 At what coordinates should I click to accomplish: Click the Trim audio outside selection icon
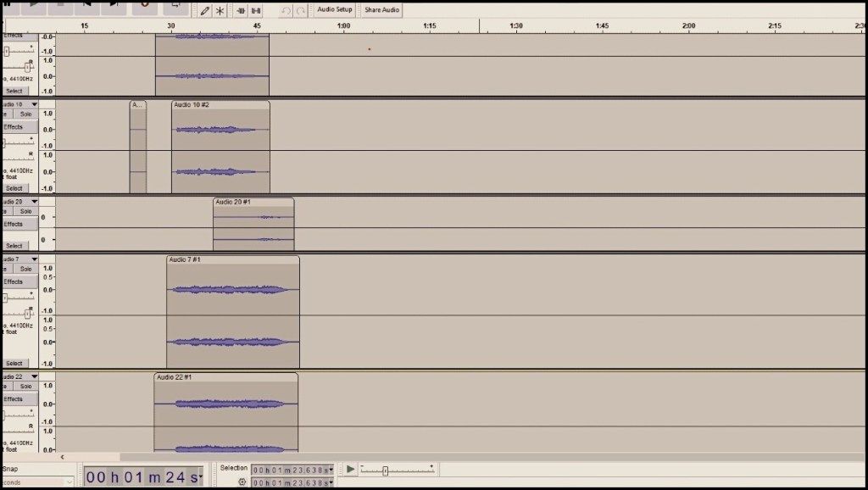click(242, 10)
